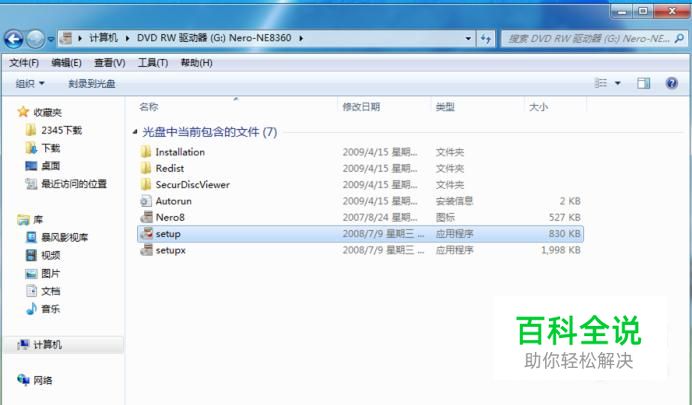Click the 830 KB size of setup
This screenshot has width=692, height=405.
coord(564,233)
